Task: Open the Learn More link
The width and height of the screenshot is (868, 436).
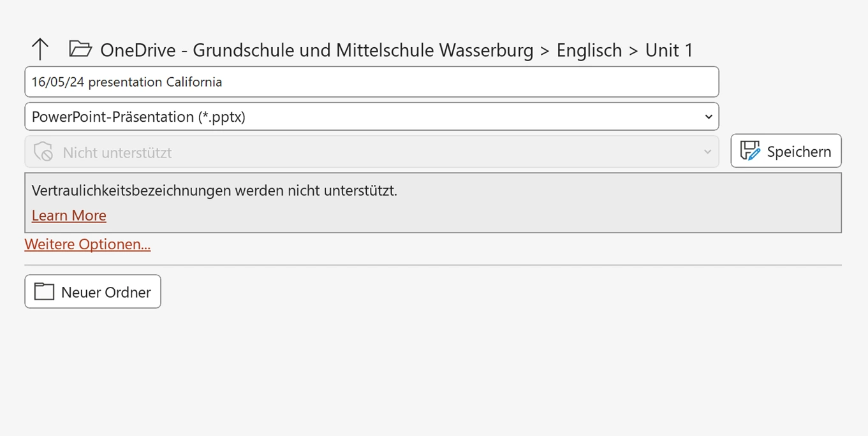Action: click(x=69, y=215)
